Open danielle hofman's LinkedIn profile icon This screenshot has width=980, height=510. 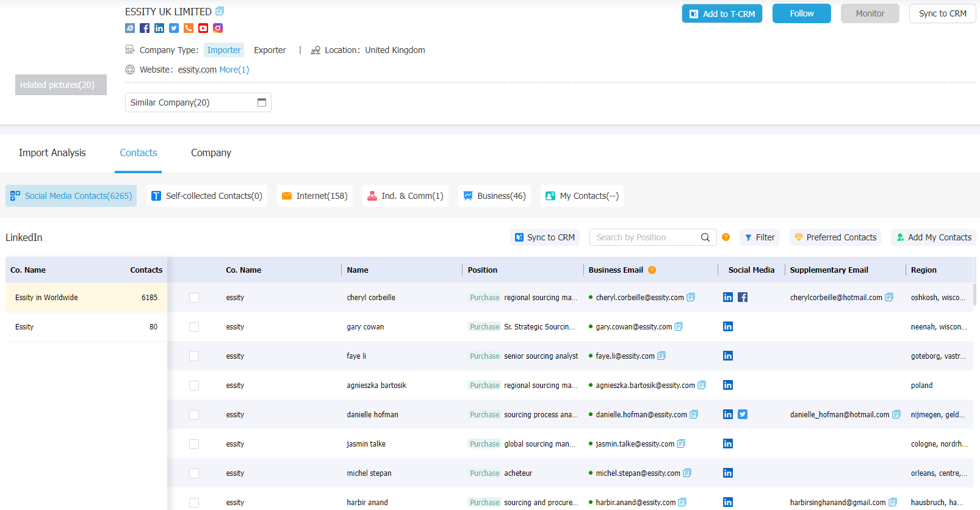click(x=728, y=414)
